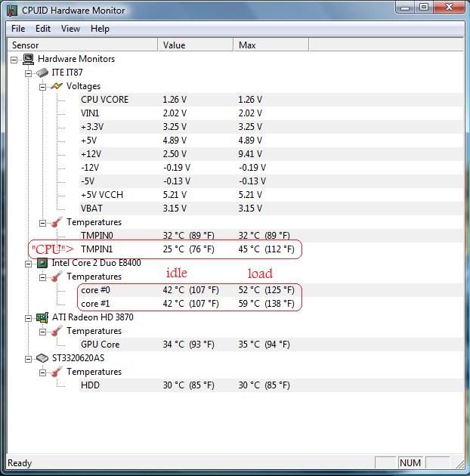Click the ST3320620AS hard drive icon
Viewport: 470px width, 476px height.
coord(42,358)
